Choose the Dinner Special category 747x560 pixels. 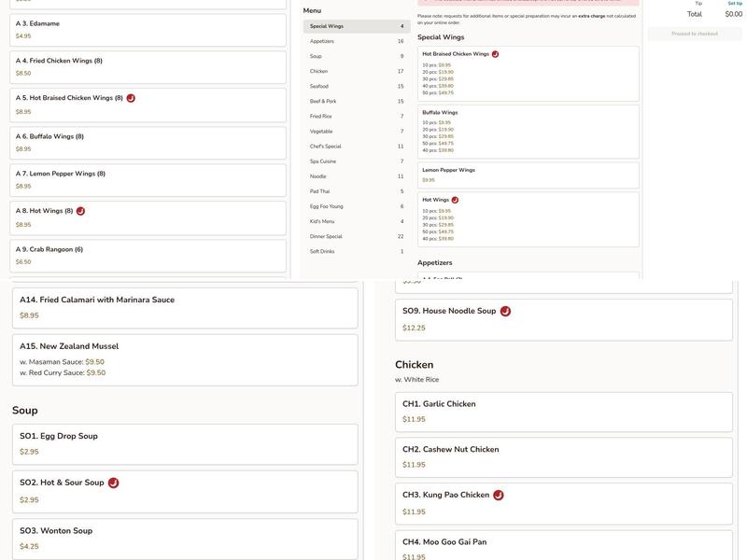357,236
